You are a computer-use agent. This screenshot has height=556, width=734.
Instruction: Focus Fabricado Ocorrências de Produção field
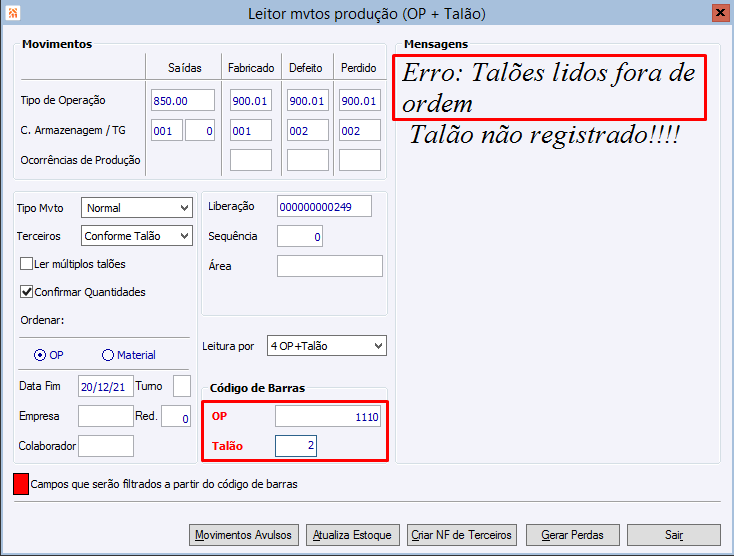click(x=250, y=160)
